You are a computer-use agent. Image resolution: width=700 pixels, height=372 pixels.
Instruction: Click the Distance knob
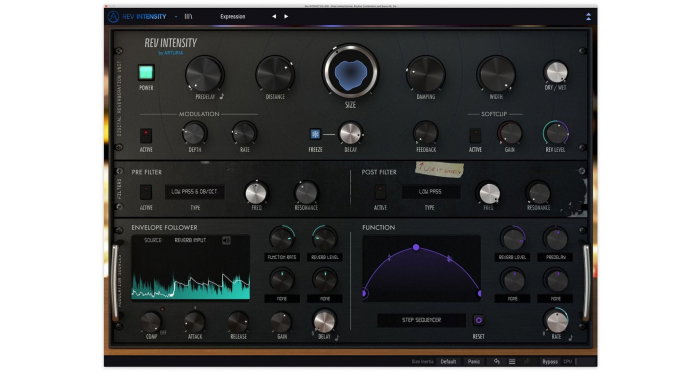(275, 74)
